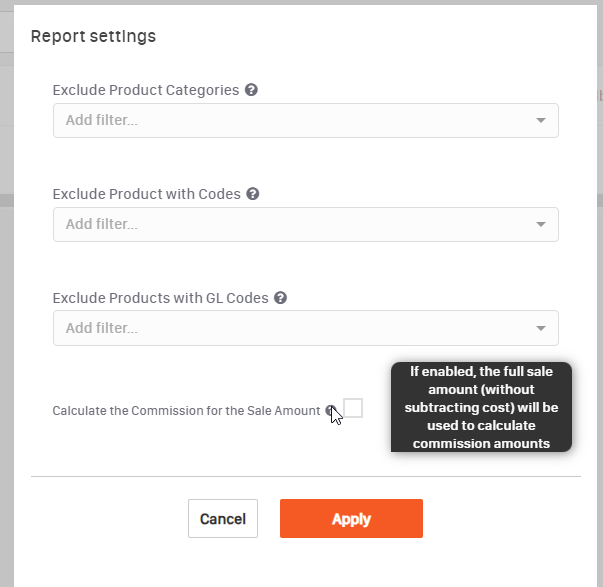Expand the Exclude Product with Codes dropdown arrow
This screenshot has width=603, height=587.
pos(541,224)
